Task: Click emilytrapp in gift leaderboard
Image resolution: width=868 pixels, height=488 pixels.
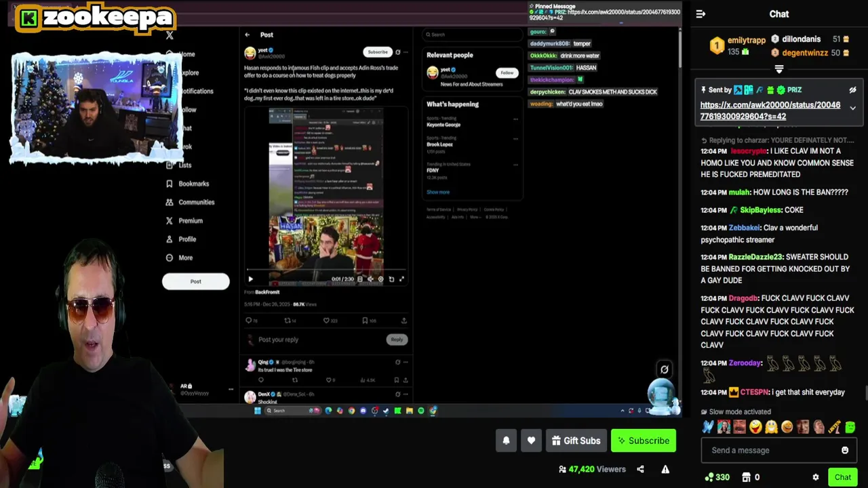Action: 747,41
